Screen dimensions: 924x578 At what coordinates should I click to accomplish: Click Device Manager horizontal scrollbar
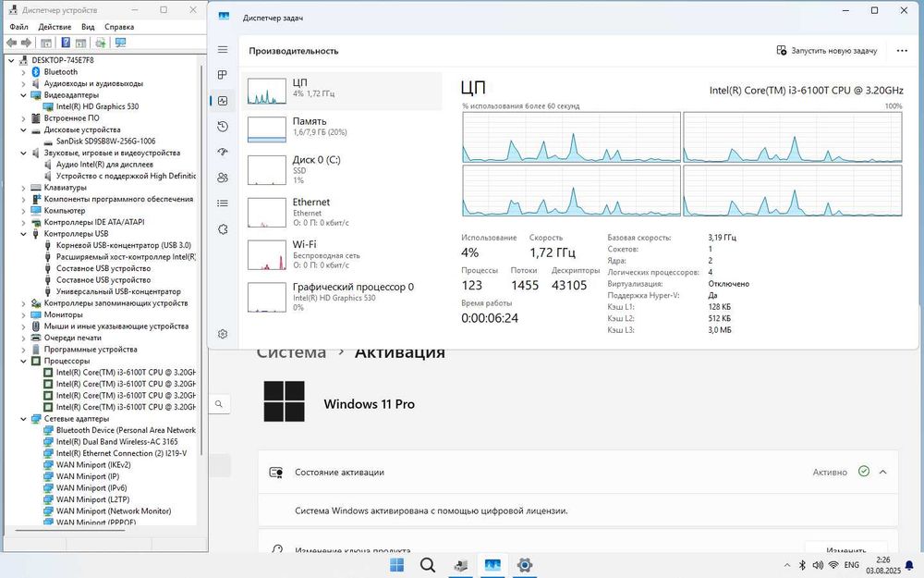[71, 530]
